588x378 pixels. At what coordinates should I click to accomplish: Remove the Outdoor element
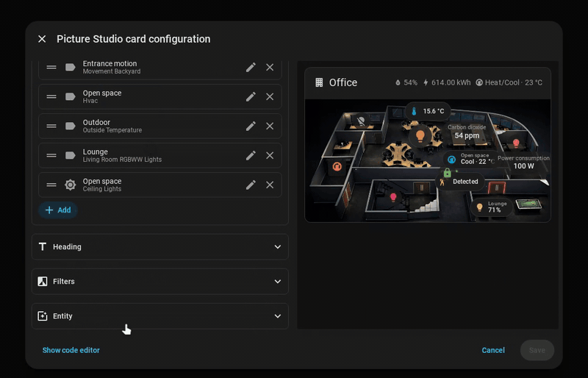coord(270,126)
